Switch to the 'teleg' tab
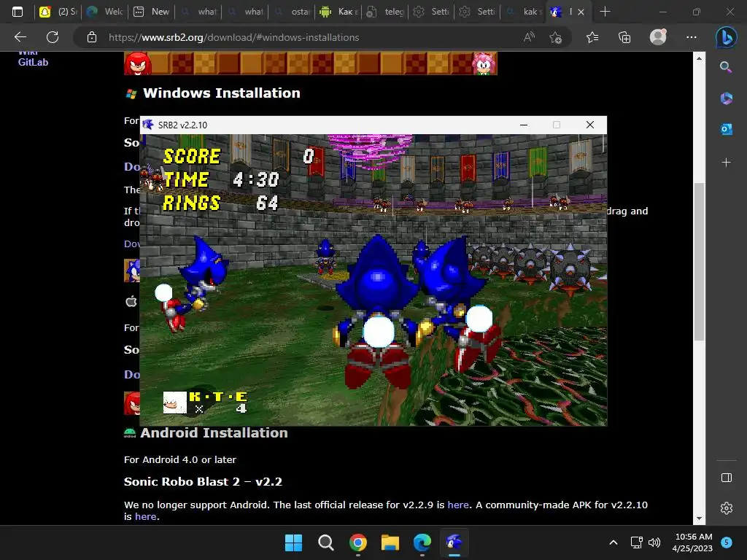The width and height of the screenshot is (747, 560). (x=385, y=12)
